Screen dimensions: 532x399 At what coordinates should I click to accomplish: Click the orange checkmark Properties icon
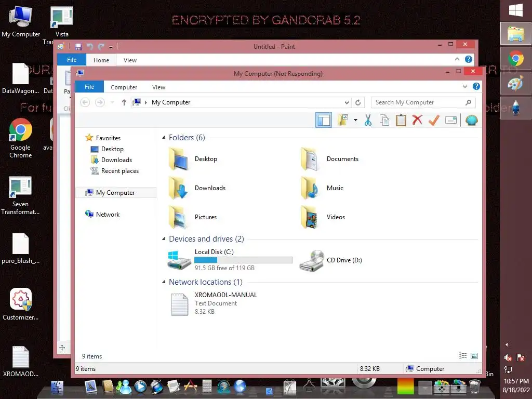click(x=434, y=120)
